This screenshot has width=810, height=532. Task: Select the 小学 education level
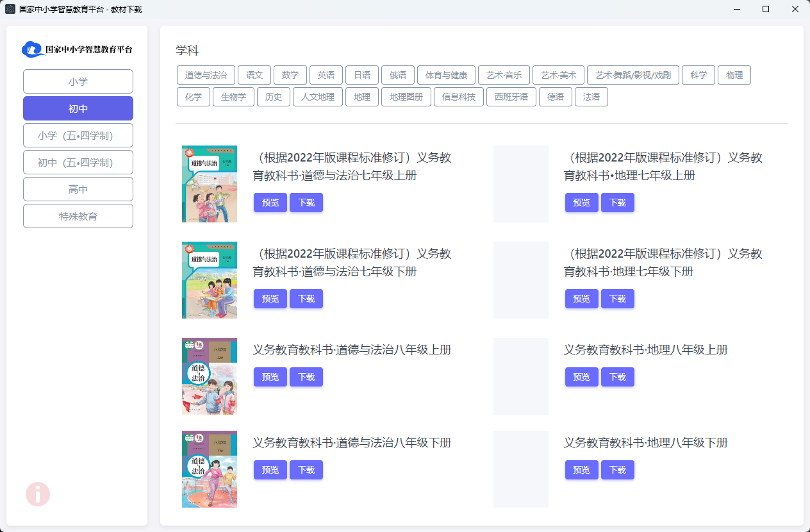pyautogui.click(x=78, y=81)
